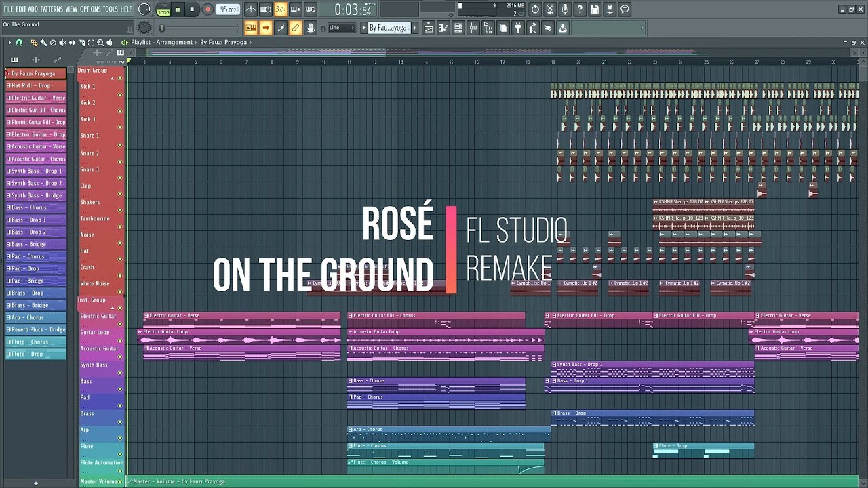Select the playlist mute tool
868x488 pixels.
tap(62, 43)
